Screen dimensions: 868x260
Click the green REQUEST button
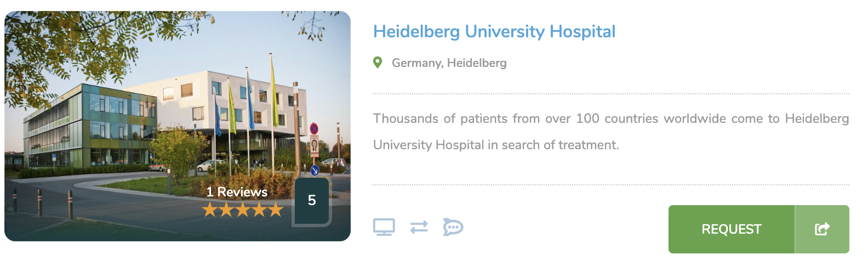pos(732,229)
